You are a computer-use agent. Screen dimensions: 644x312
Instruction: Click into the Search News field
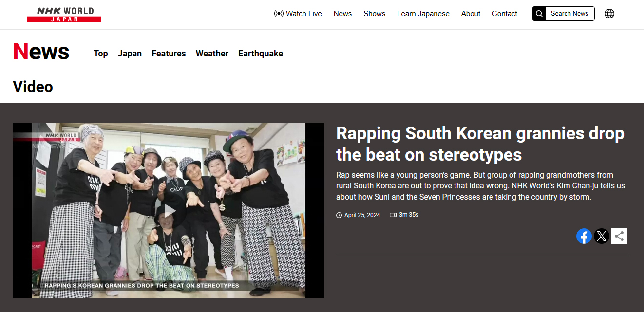569,14
